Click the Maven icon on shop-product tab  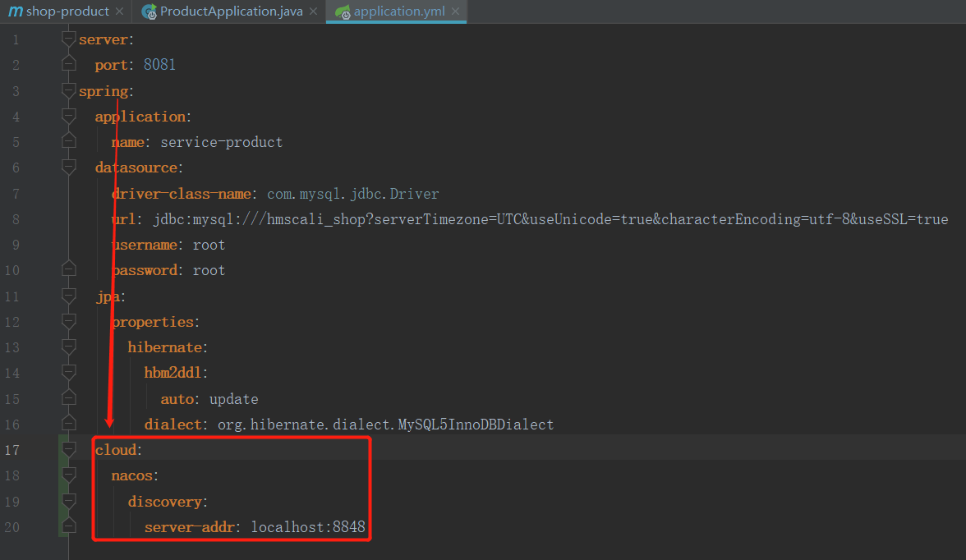[16, 11]
